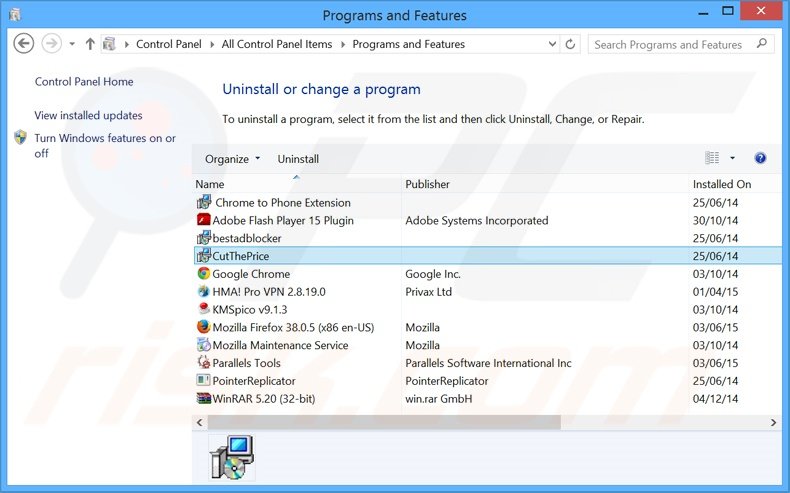Click Google Inc. publisher cell
The width and height of the screenshot is (790, 493).
[x=433, y=274]
